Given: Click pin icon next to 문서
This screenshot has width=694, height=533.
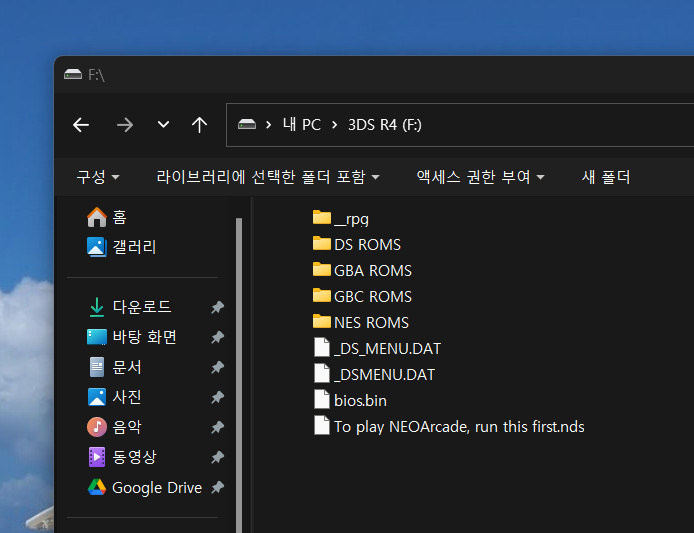Looking at the screenshot, I should coord(217,367).
